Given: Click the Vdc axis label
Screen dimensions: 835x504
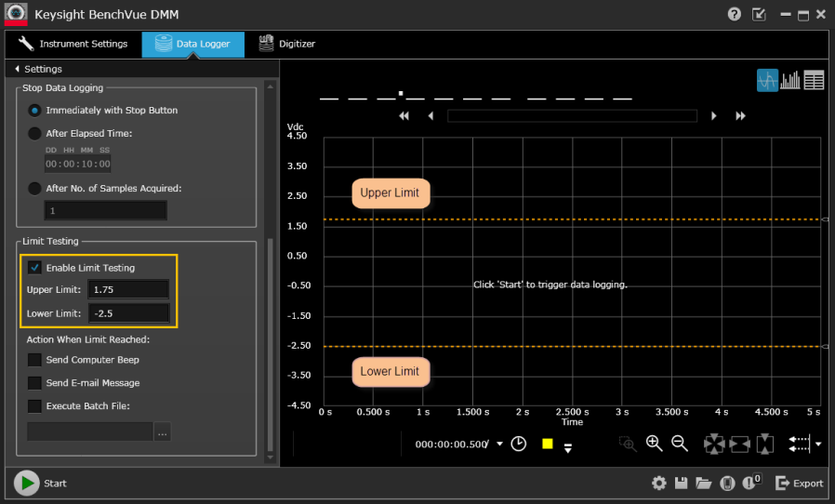Looking at the screenshot, I should [x=295, y=126].
